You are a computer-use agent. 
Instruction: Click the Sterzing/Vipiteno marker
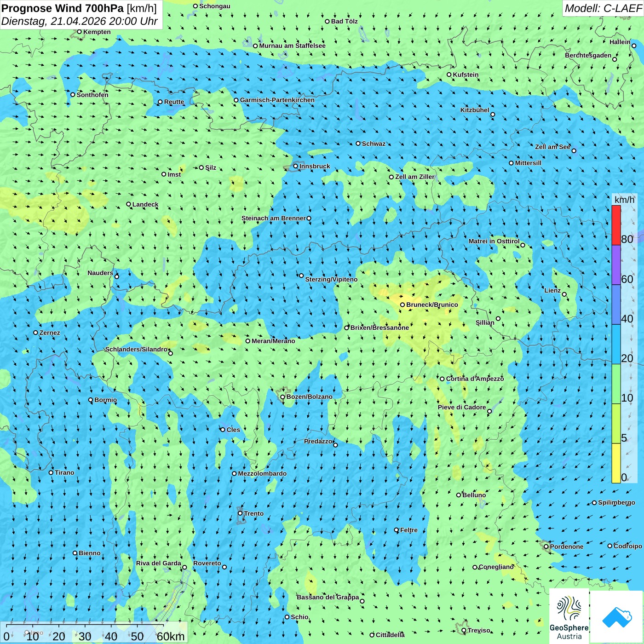click(x=301, y=276)
